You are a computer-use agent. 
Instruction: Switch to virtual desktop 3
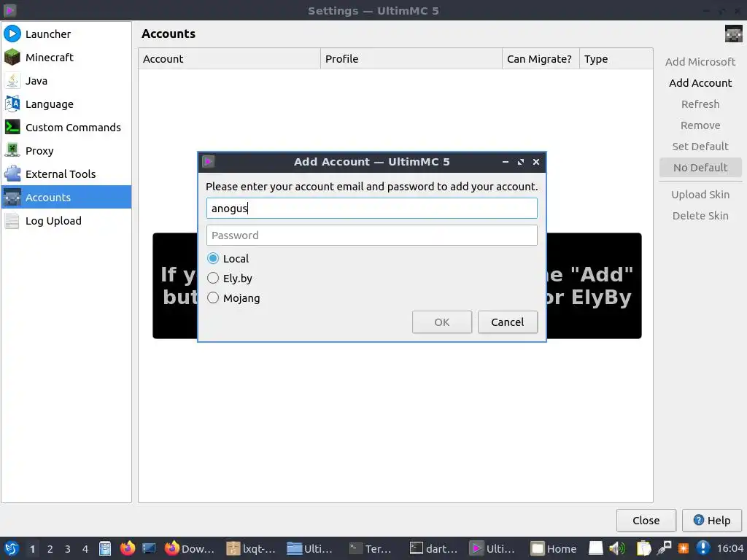(x=68, y=549)
